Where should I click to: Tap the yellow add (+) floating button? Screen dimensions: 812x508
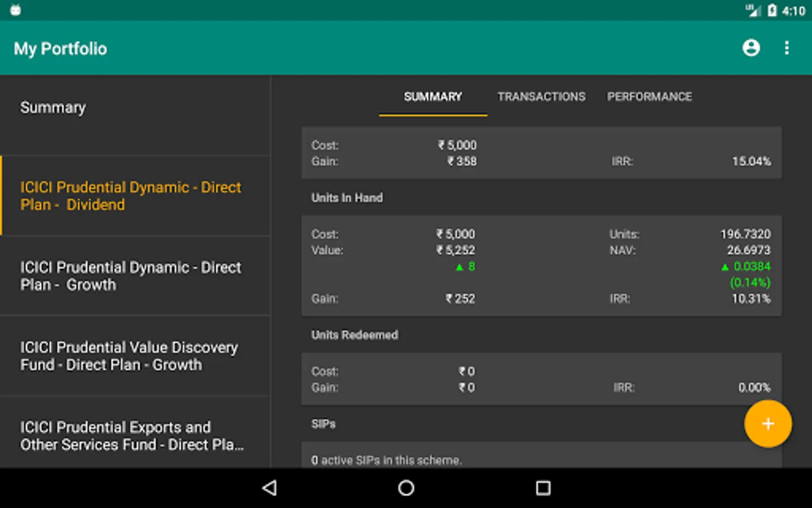point(768,424)
